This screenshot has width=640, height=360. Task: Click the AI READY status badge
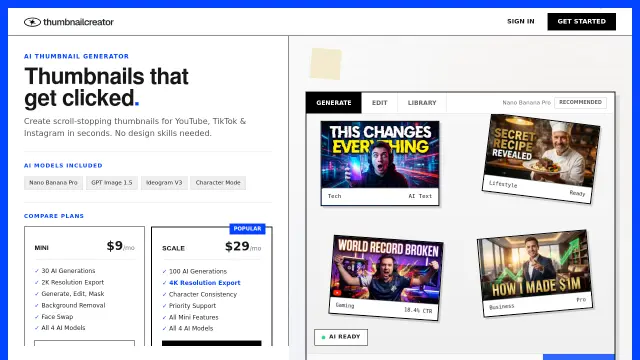tap(341, 337)
